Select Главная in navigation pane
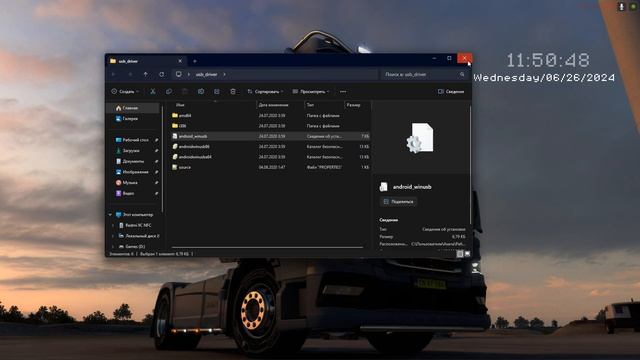The image size is (640, 360). click(132, 108)
